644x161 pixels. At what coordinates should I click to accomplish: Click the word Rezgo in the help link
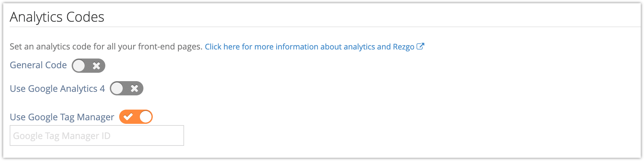(403, 47)
